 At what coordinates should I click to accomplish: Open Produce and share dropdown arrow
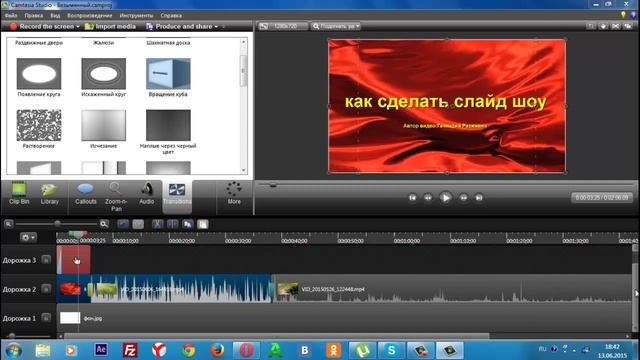pos(216,27)
